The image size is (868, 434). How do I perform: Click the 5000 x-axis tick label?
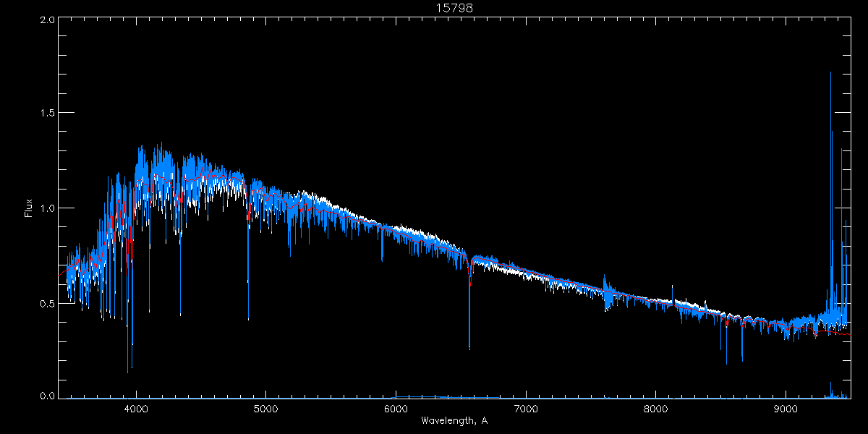(265, 409)
